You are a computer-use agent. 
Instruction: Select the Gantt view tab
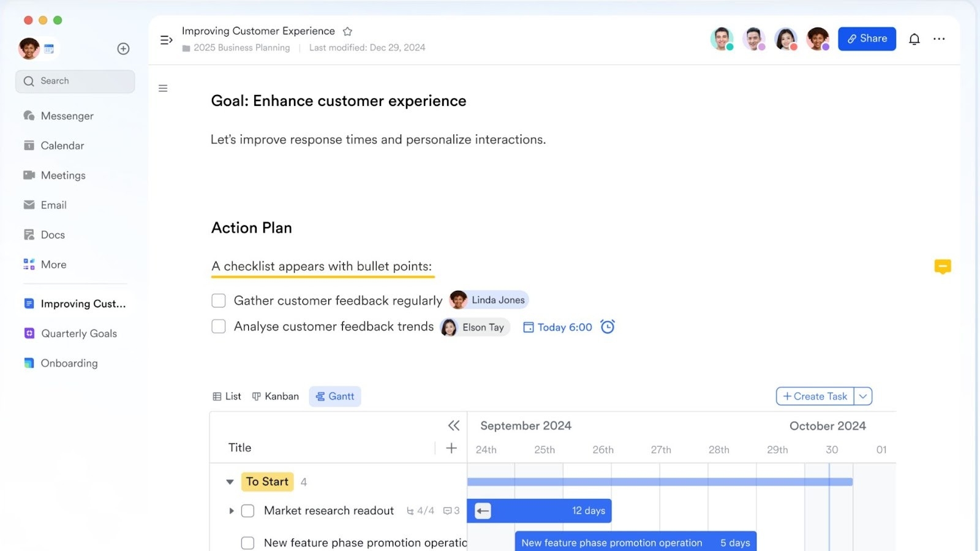click(335, 396)
